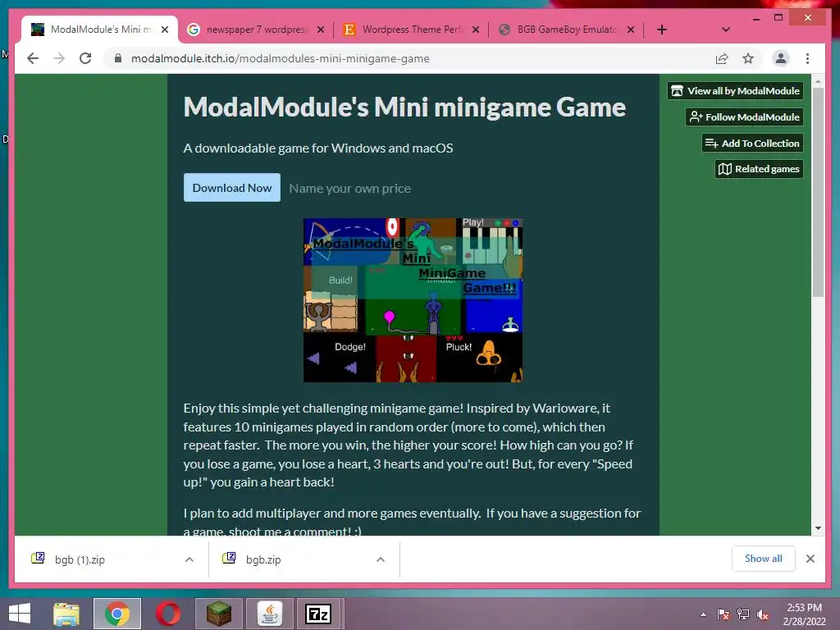Click the Download Now button
This screenshot has width=840, height=630.
click(232, 188)
